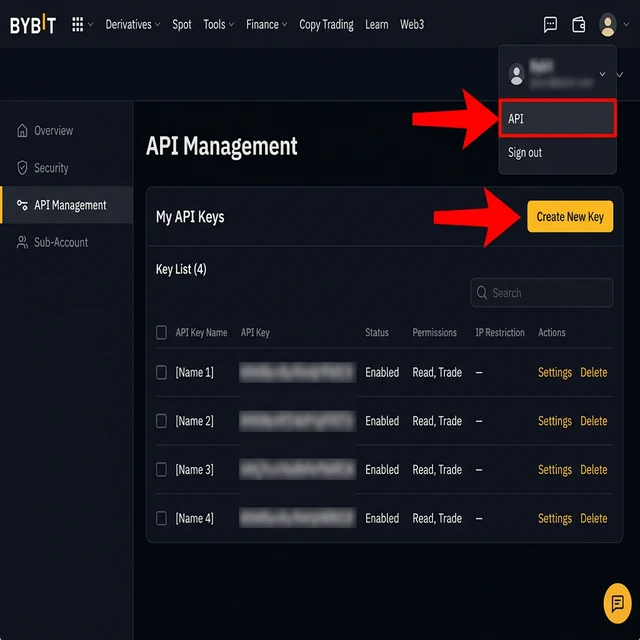Image resolution: width=640 pixels, height=640 pixels.
Task: Click the Create New Key button
Action: click(x=570, y=216)
